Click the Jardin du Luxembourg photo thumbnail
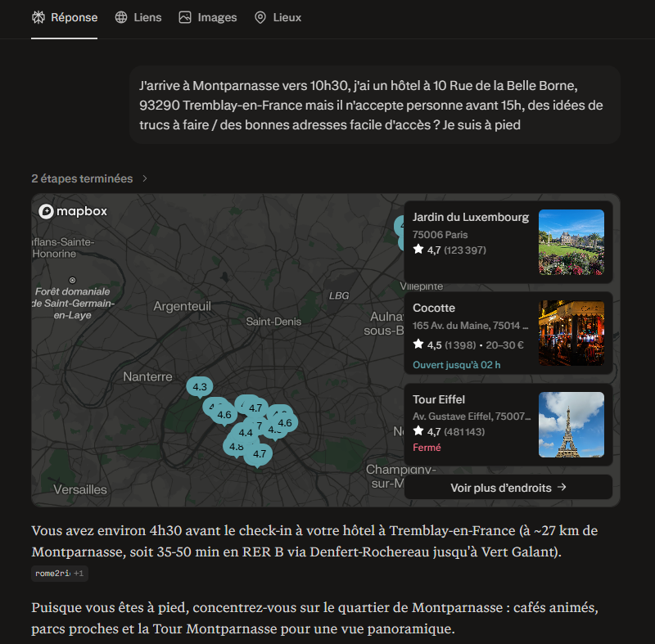655x644 pixels. [571, 241]
